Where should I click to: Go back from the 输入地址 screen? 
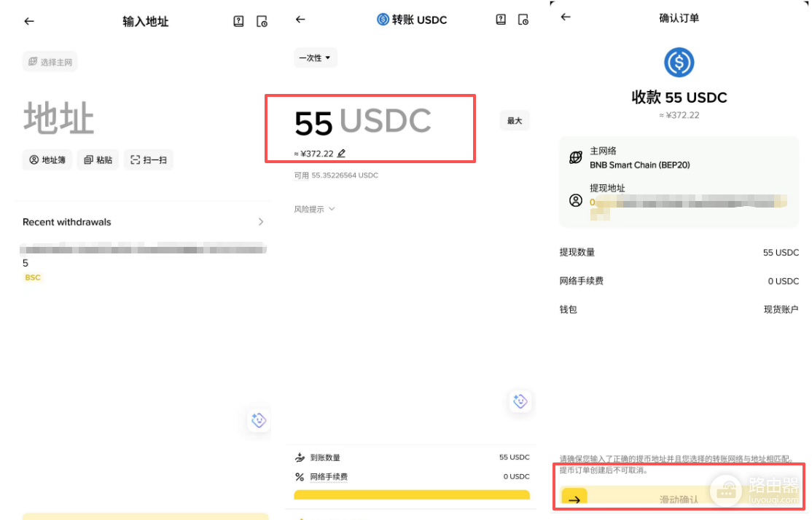point(29,21)
